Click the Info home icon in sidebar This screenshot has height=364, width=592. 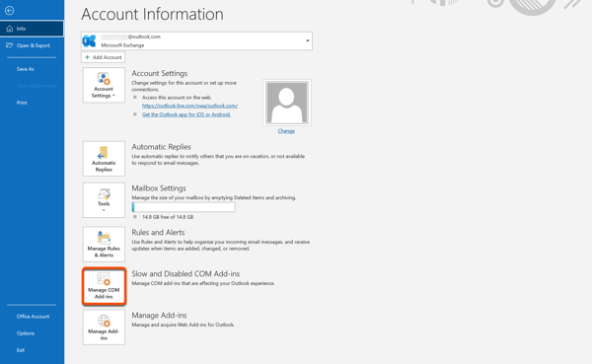point(10,29)
